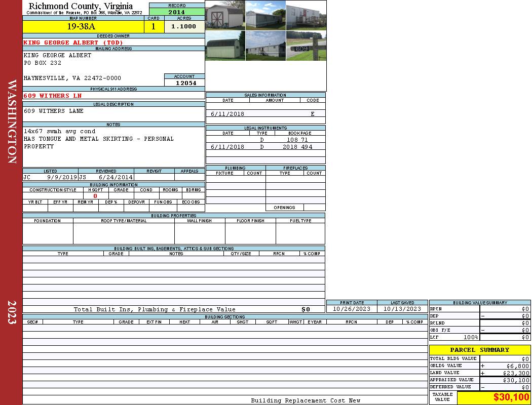
Task: Click the physical address 609 WITHERS LN
Action: point(53,96)
